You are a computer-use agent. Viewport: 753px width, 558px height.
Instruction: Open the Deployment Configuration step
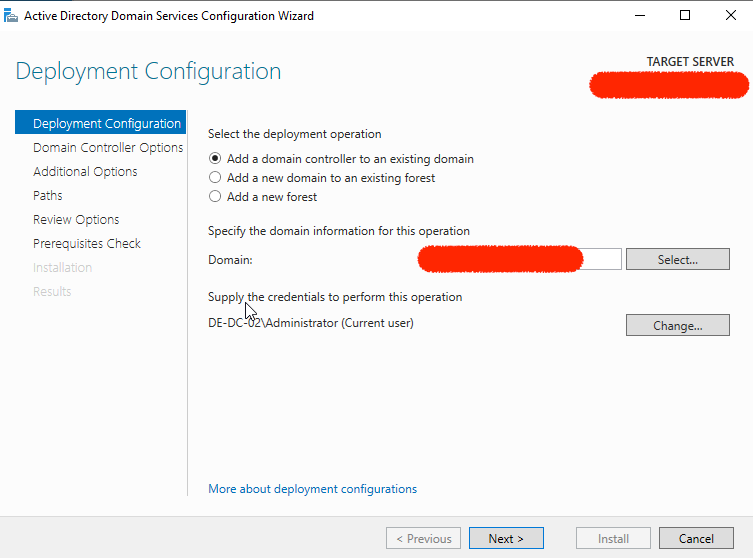coord(106,124)
